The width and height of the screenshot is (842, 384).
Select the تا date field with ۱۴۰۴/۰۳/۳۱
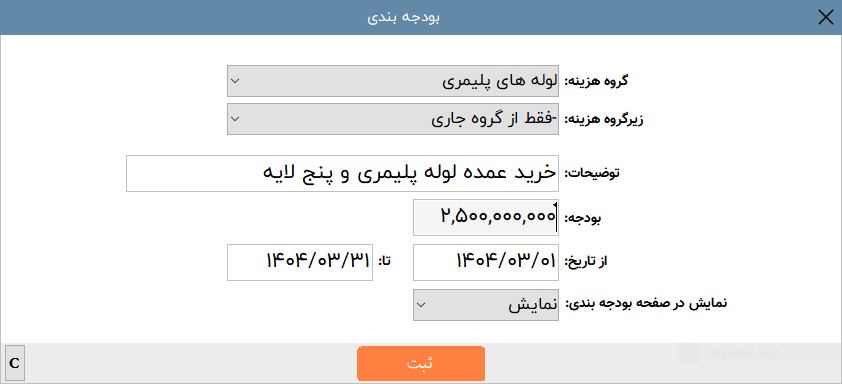click(300, 262)
